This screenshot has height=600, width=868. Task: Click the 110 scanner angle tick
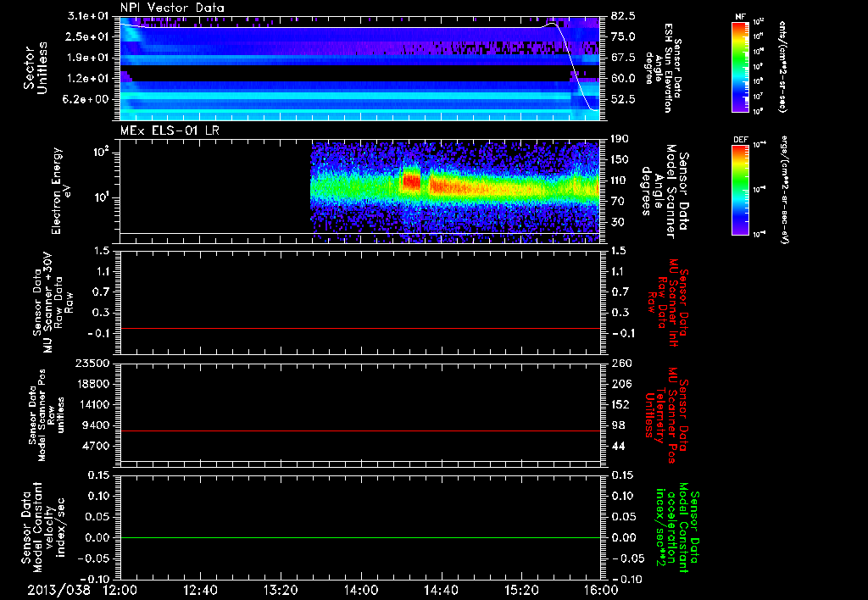pyautogui.click(x=620, y=181)
